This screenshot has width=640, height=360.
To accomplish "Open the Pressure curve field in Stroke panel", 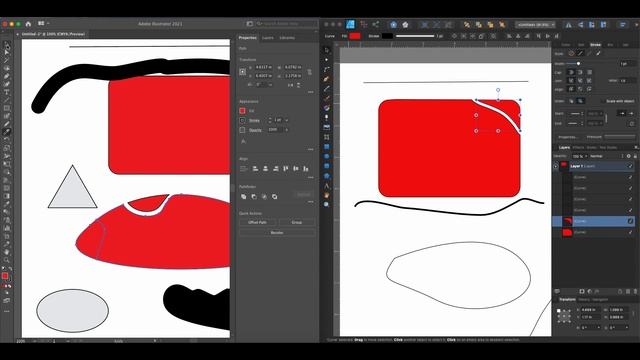I will click(x=620, y=137).
